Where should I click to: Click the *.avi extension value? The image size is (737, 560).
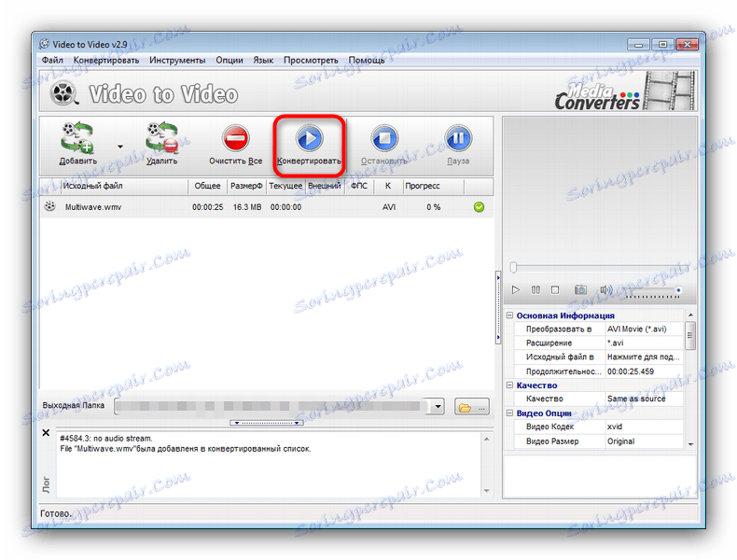click(616, 343)
